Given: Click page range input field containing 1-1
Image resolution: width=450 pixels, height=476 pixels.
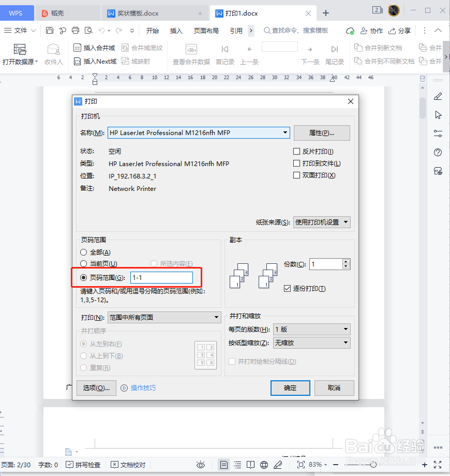Looking at the screenshot, I should pos(161,277).
